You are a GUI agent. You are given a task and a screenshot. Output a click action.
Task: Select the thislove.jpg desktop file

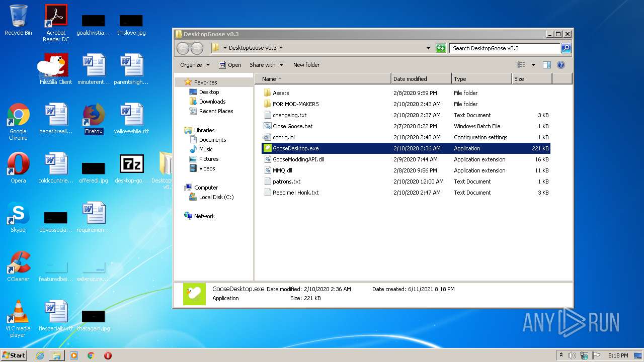131,24
